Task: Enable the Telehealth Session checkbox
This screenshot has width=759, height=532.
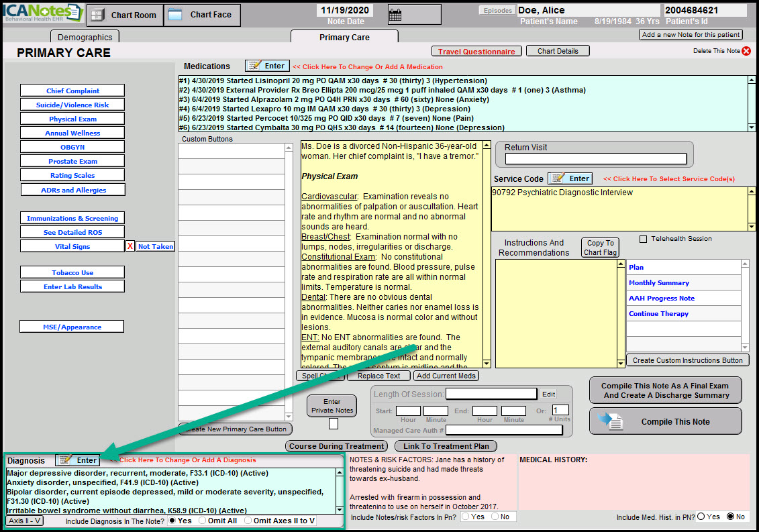Action: point(644,239)
